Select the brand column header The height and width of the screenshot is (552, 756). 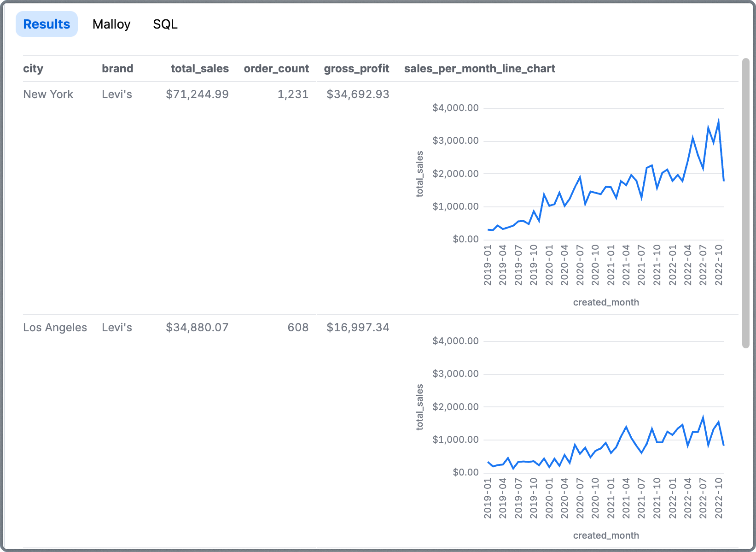click(117, 69)
